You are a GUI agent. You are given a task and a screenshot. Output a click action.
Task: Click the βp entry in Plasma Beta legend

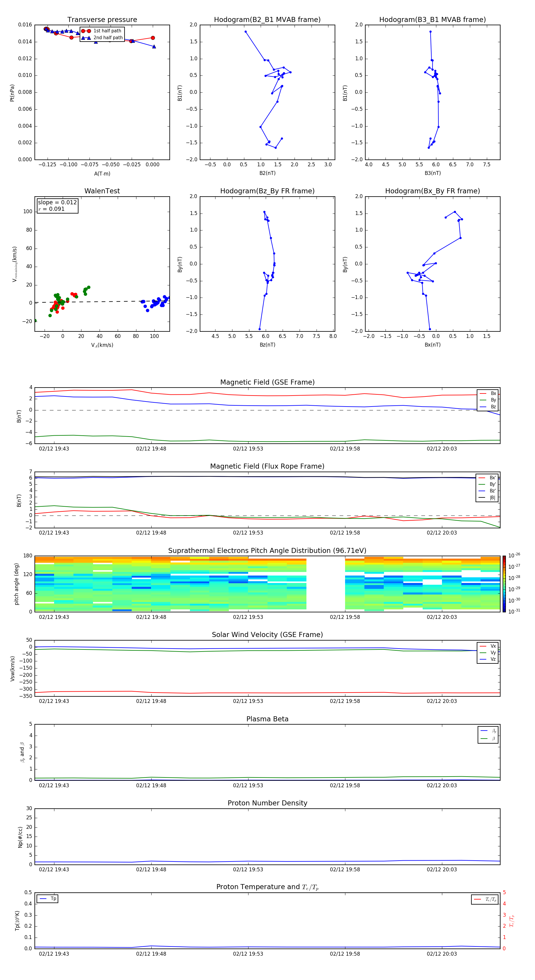tap(488, 731)
